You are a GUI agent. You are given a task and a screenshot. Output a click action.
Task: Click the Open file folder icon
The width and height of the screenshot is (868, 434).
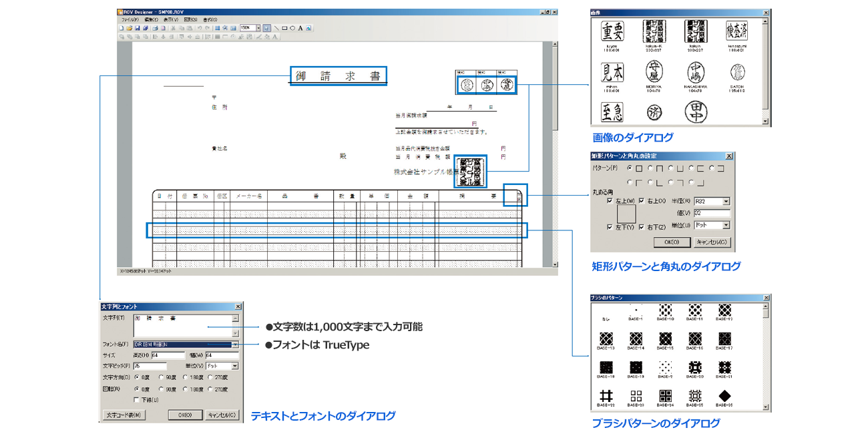[x=130, y=27]
